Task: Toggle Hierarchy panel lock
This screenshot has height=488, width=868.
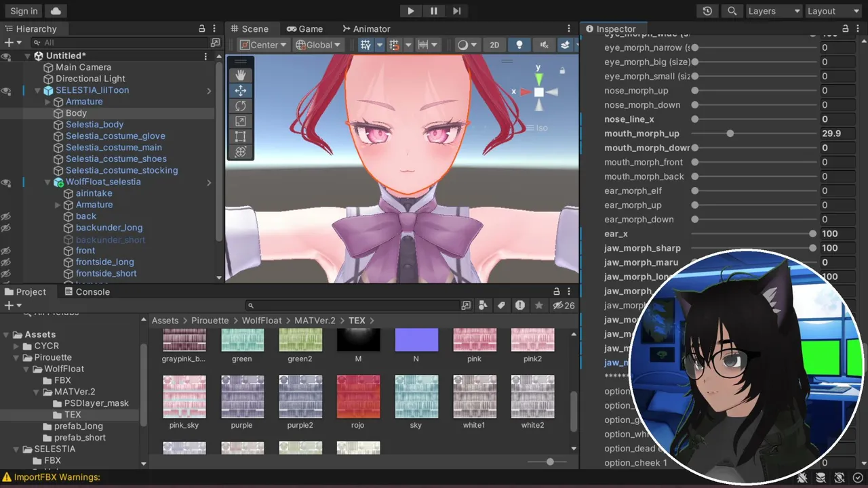Action: tap(201, 28)
